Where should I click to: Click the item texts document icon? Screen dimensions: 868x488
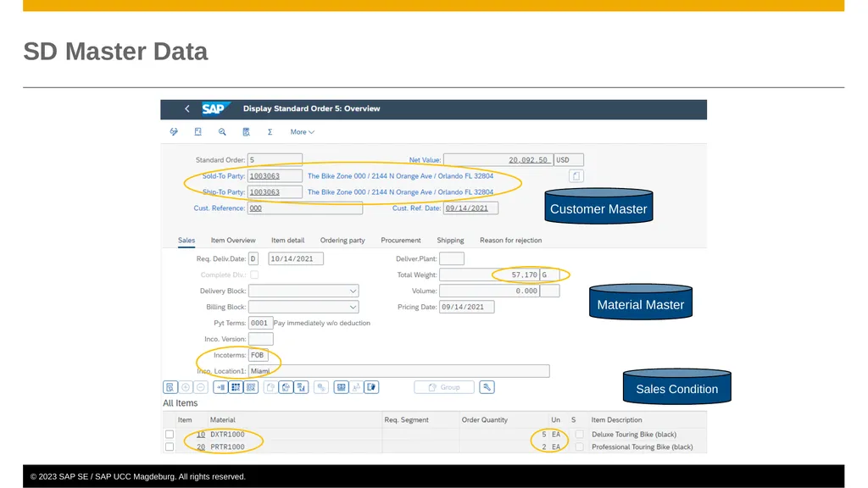[x=371, y=387]
